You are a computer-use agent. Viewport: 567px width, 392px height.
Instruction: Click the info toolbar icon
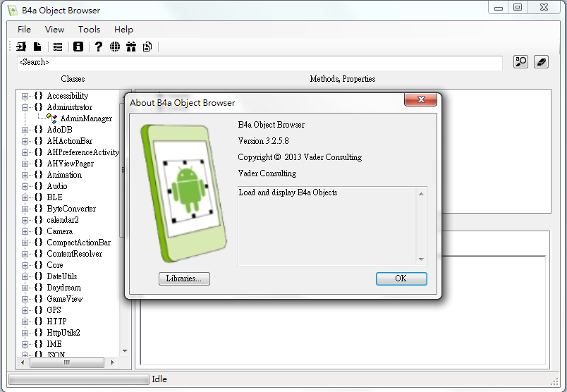pos(78,47)
